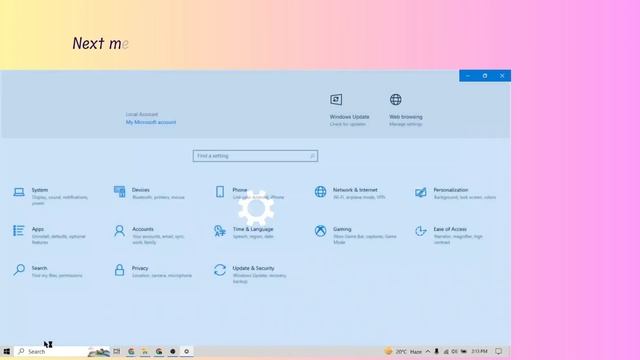Click the My Microsoft account link
Viewport: 640px width, 360px height.
click(151, 122)
